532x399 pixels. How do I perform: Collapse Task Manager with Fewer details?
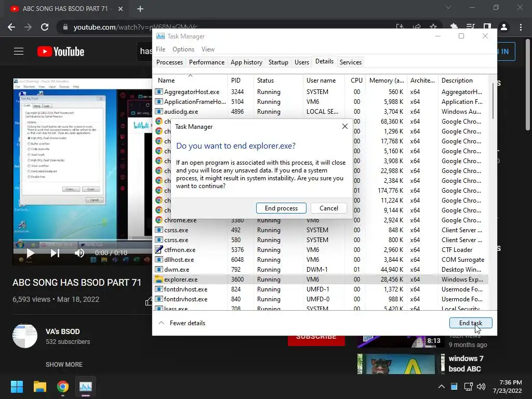pyautogui.click(x=182, y=323)
